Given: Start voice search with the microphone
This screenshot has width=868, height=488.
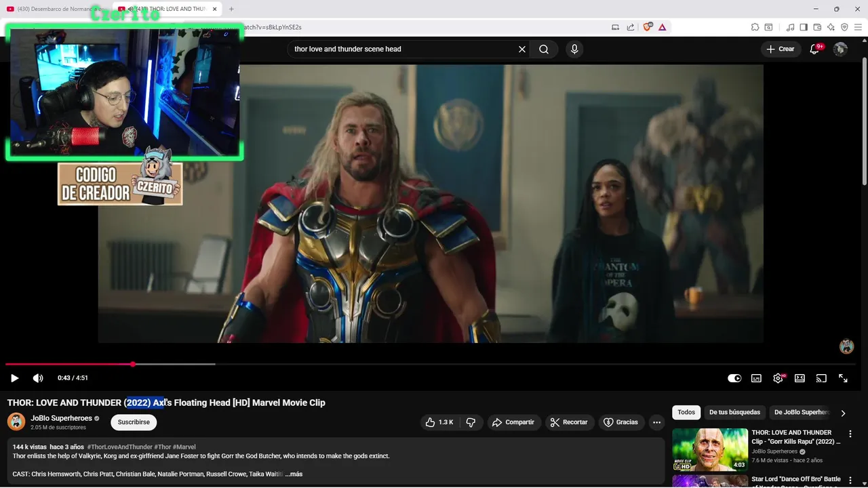Looking at the screenshot, I should point(574,49).
